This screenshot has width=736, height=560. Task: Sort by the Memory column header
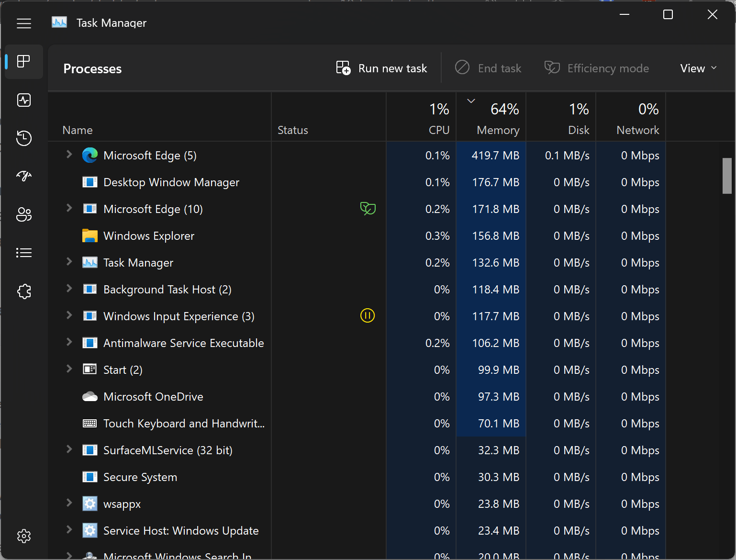[x=491, y=117]
